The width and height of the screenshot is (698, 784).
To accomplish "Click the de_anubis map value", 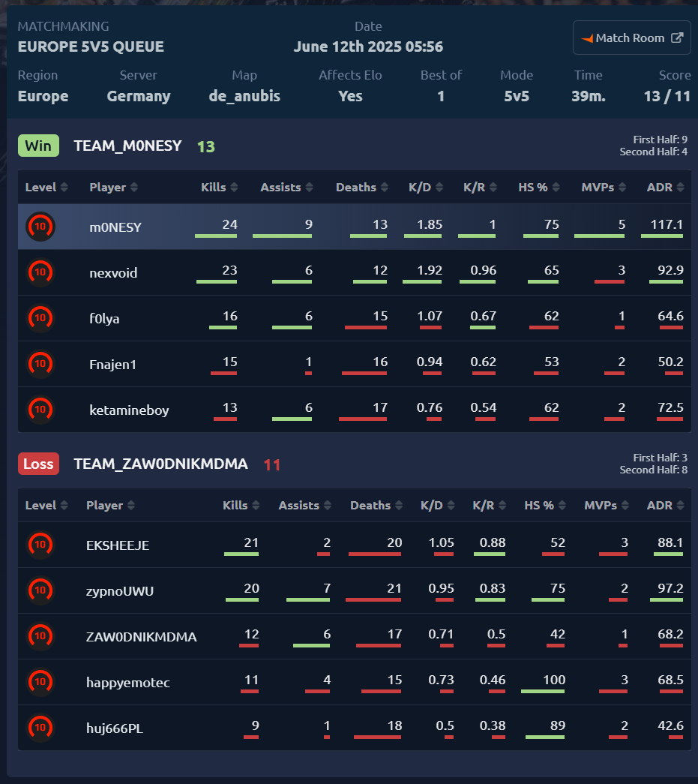I will tap(244, 96).
